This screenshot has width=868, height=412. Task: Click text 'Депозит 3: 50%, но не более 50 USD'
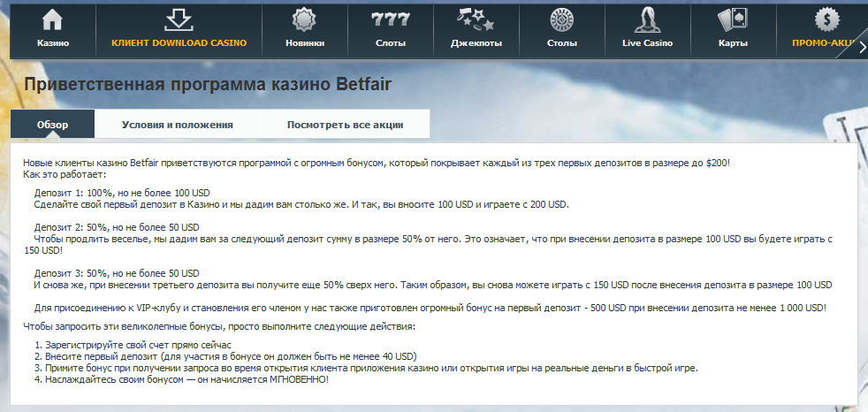click(117, 273)
